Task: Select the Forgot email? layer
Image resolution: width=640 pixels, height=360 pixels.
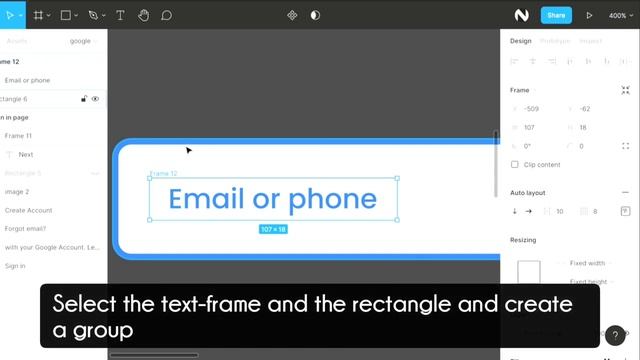Action: click(x=25, y=229)
